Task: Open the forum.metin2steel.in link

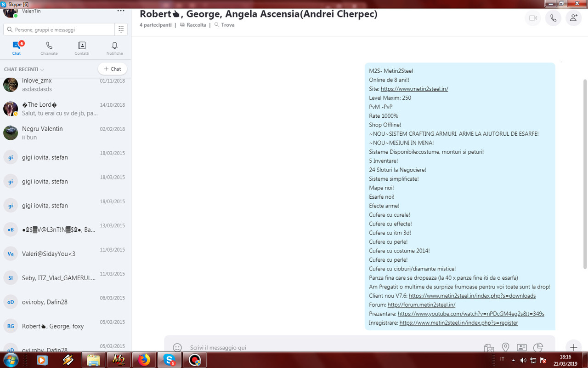Action: point(421,305)
